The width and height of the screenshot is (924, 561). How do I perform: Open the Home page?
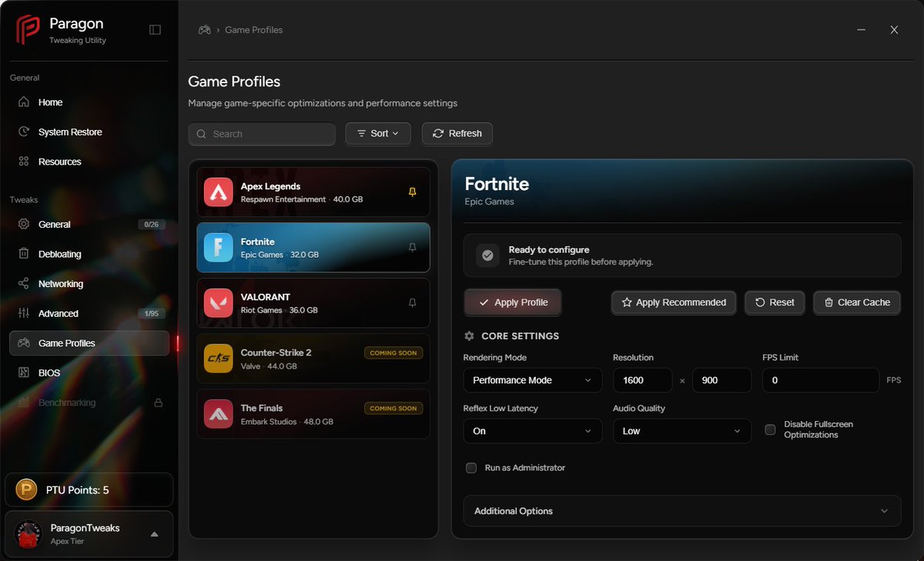[x=89, y=102]
